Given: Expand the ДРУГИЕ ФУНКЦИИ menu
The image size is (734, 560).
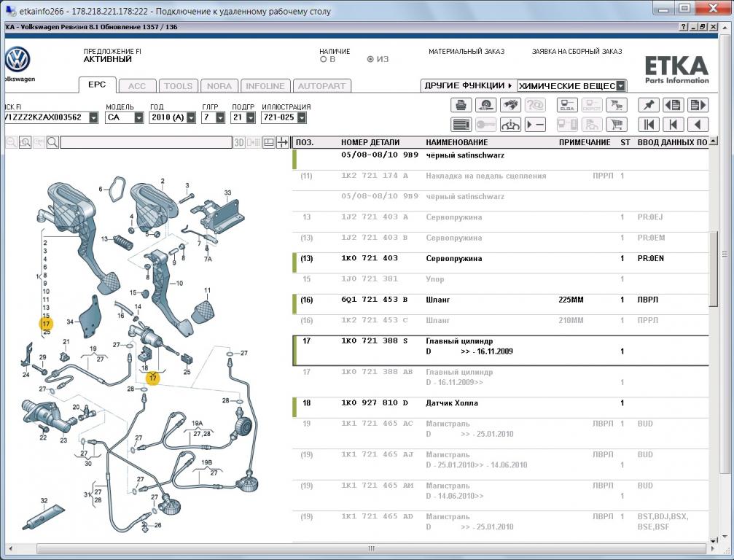Looking at the screenshot, I should pyautogui.click(x=468, y=86).
